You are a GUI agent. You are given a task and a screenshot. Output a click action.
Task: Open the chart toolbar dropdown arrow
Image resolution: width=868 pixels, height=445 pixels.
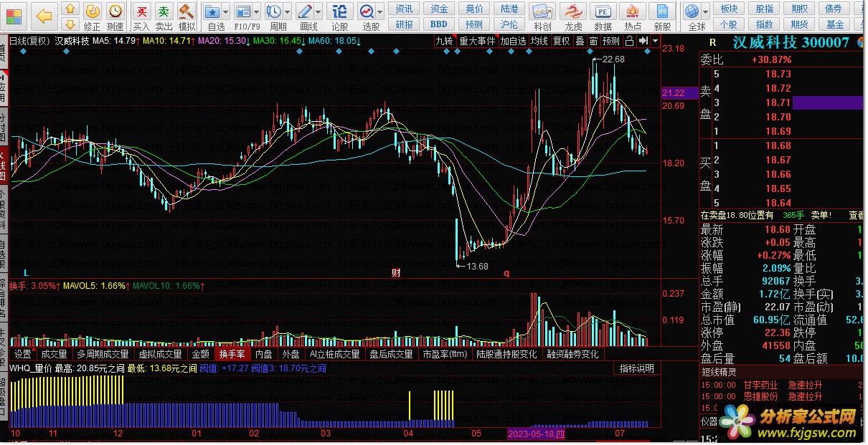[654, 41]
